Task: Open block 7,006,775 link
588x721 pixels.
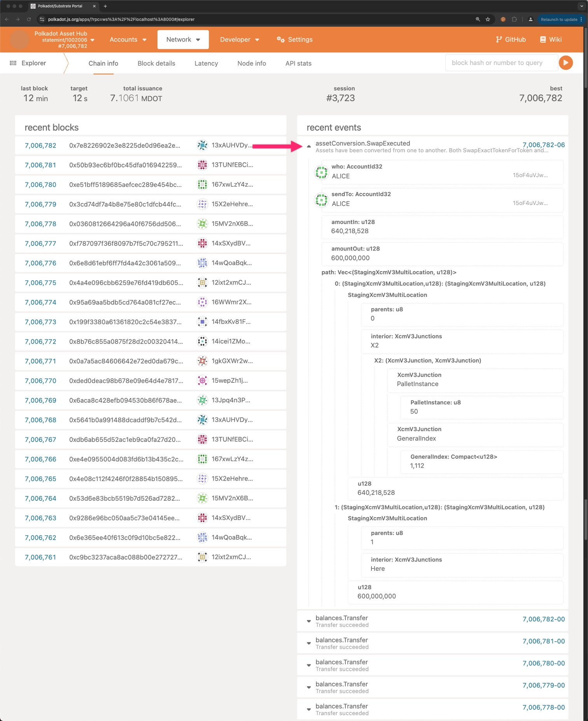Action: tap(40, 282)
